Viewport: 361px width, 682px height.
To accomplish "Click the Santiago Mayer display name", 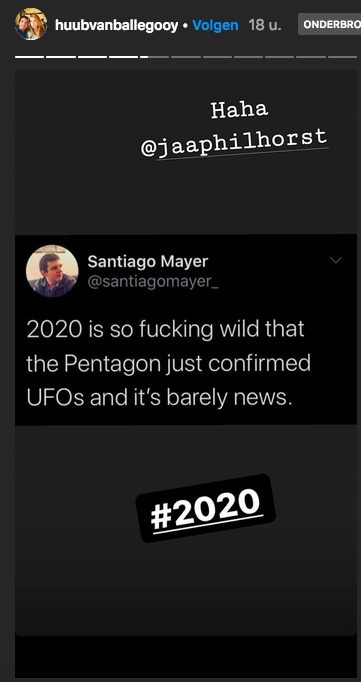I will point(148,262).
